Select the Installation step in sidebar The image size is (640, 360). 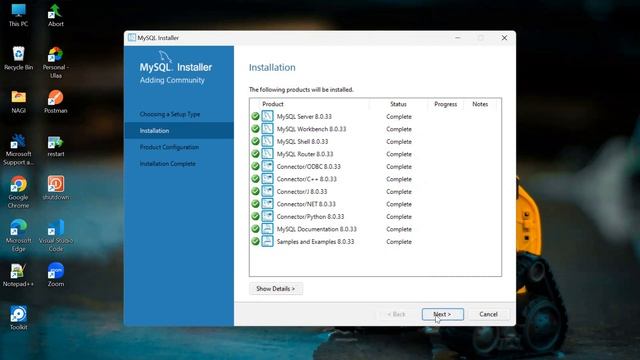point(179,131)
